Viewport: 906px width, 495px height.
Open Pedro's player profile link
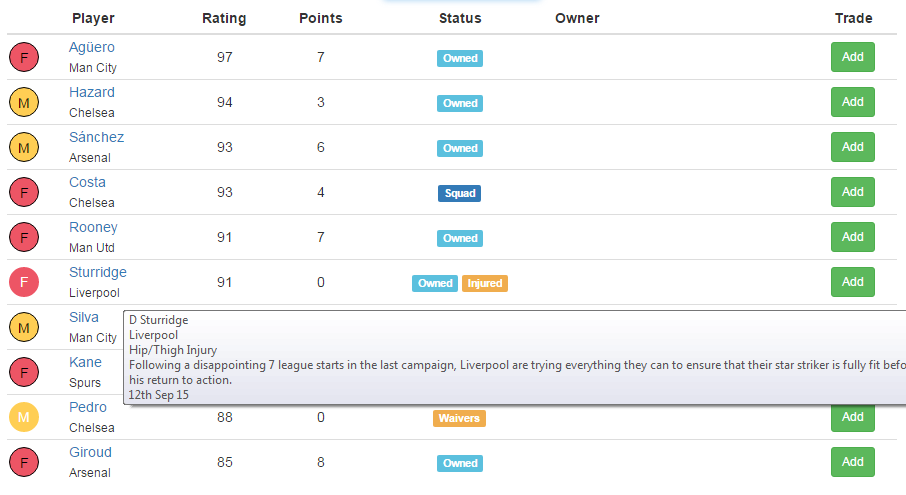pos(88,408)
